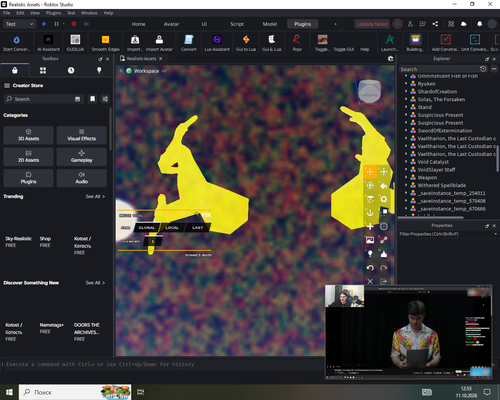This screenshot has width=500, height=400.
Task: Select the orange Move tool in viewport toolbar
Action: [370, 172]
